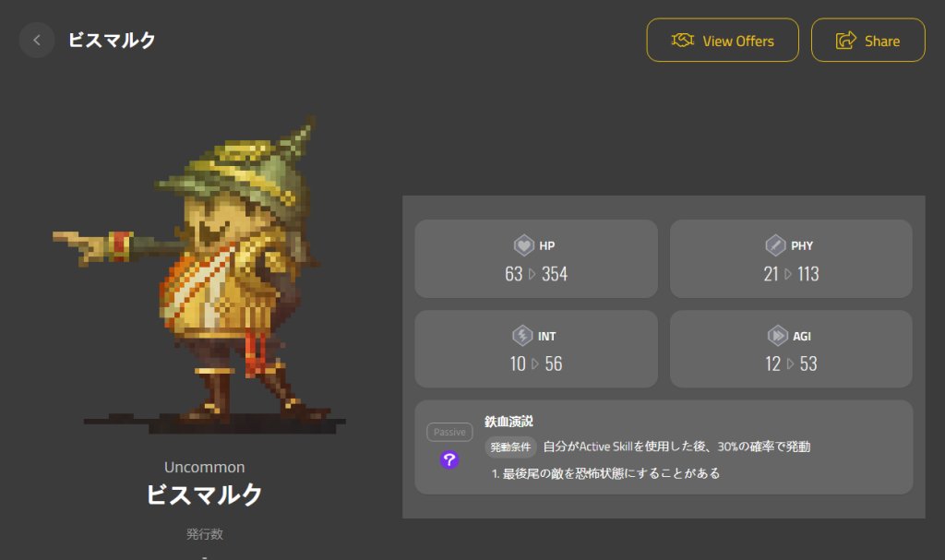Select the INT stat card
945x560 pixels.
tap(536, 349)
